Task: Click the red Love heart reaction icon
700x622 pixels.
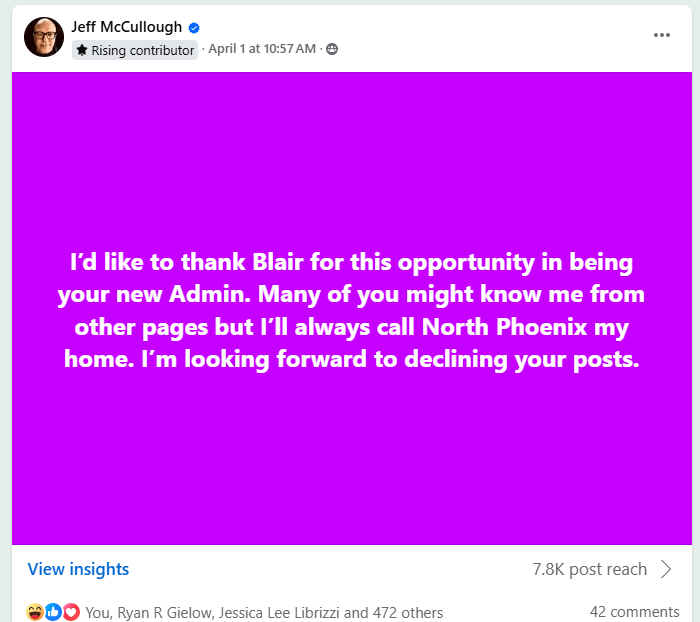Action: click(x=71, y=612)
